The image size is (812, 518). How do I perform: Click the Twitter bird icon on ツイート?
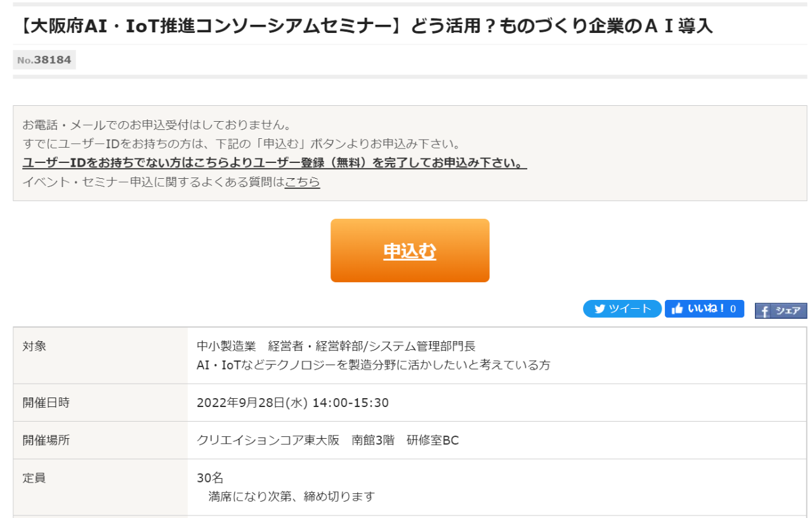click(599, 309)
